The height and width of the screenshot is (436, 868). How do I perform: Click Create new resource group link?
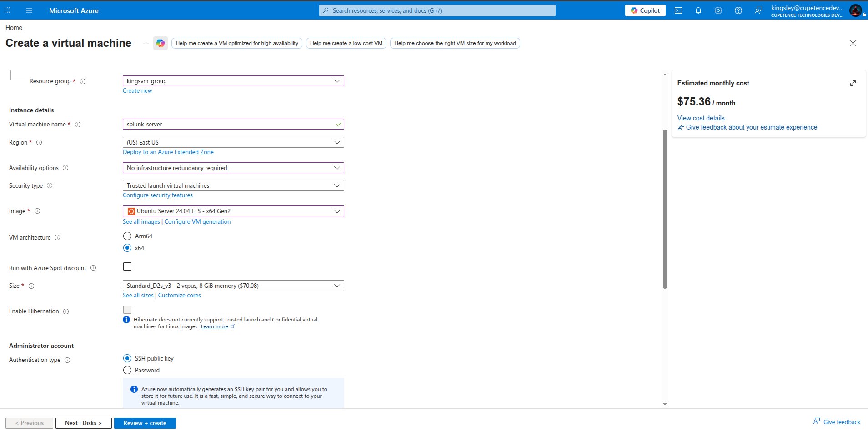click(x=137, y=91)
